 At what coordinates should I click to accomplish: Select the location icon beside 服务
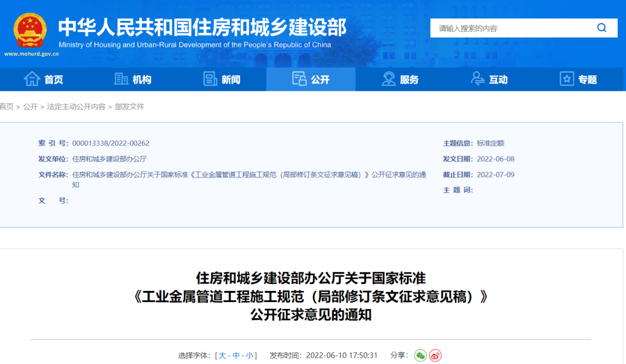click(x=387, y=79)
